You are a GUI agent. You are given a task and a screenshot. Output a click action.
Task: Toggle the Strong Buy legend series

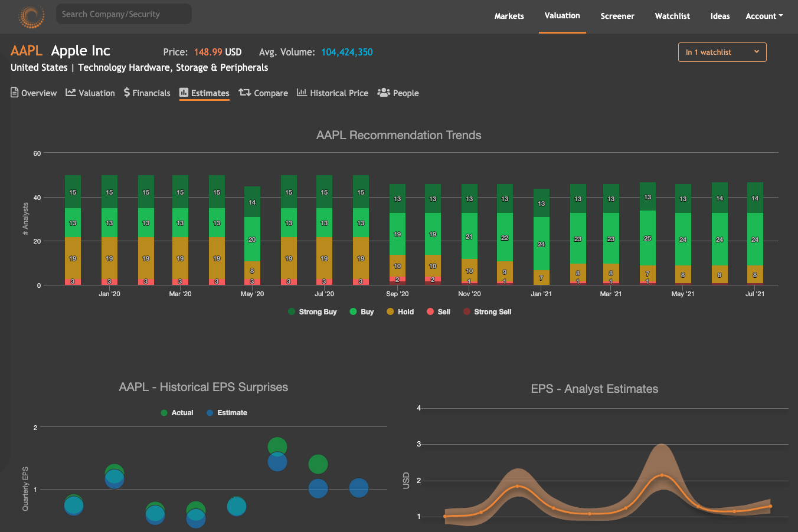point(312,312)
